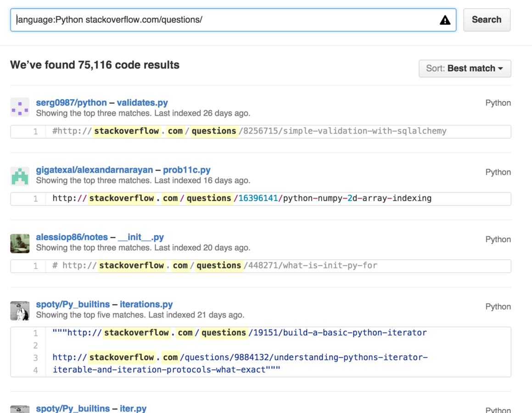Click Python language label of __init__.py result
The height and width of the screenshot is (413, 532).
(x=498, y=240)
